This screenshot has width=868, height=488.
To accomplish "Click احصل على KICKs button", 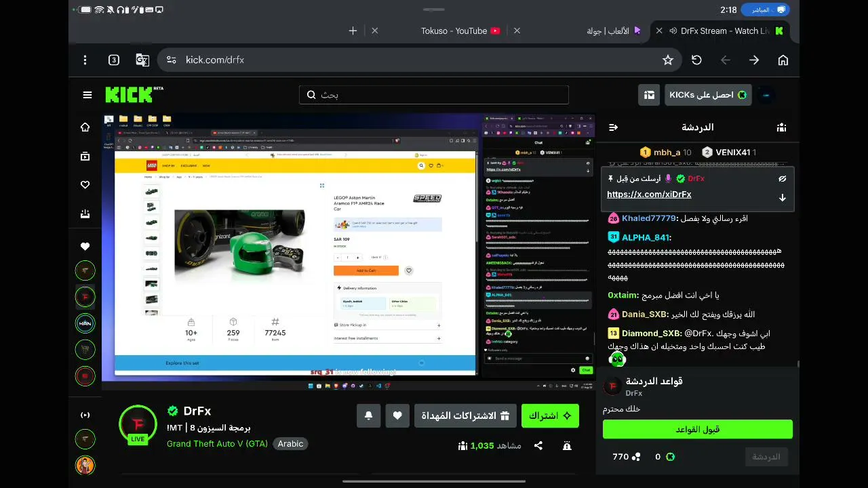I will tap(708, 95).
